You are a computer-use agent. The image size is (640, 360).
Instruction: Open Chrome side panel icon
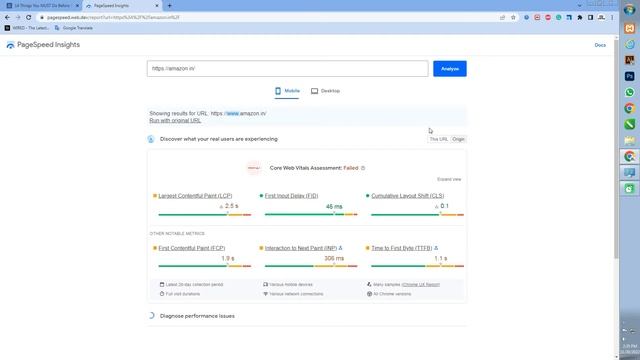[x=590, y=18]
